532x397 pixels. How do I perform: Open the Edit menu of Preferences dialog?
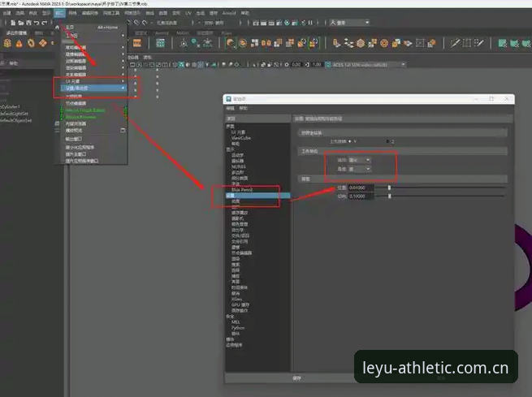point(231,108)
